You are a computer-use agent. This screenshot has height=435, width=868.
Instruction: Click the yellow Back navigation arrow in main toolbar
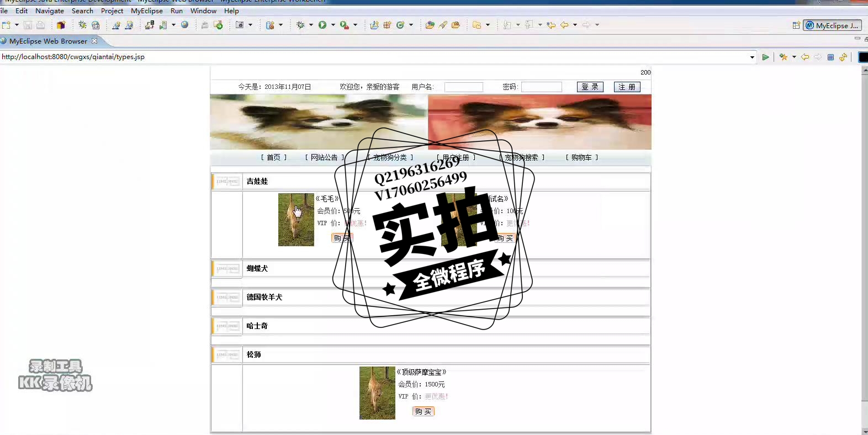click(564, 25)
